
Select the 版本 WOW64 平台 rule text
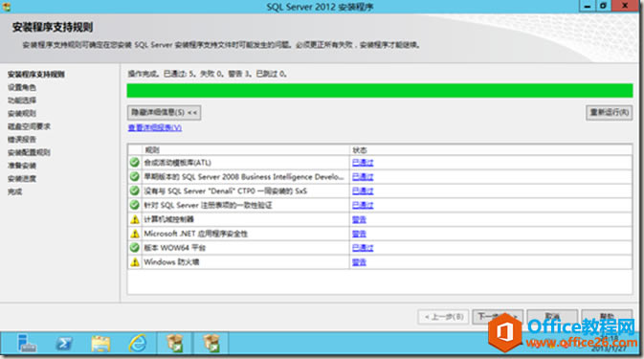(174, 248)
